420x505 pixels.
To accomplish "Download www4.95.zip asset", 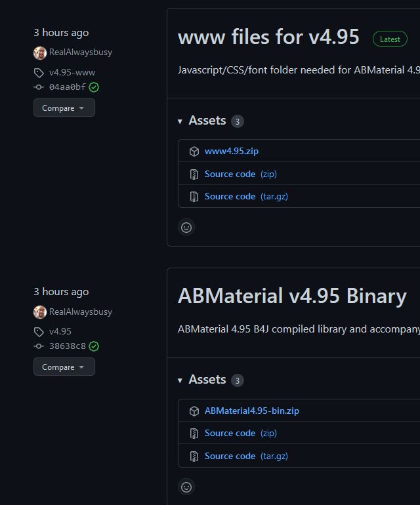I will coord(232,151).
